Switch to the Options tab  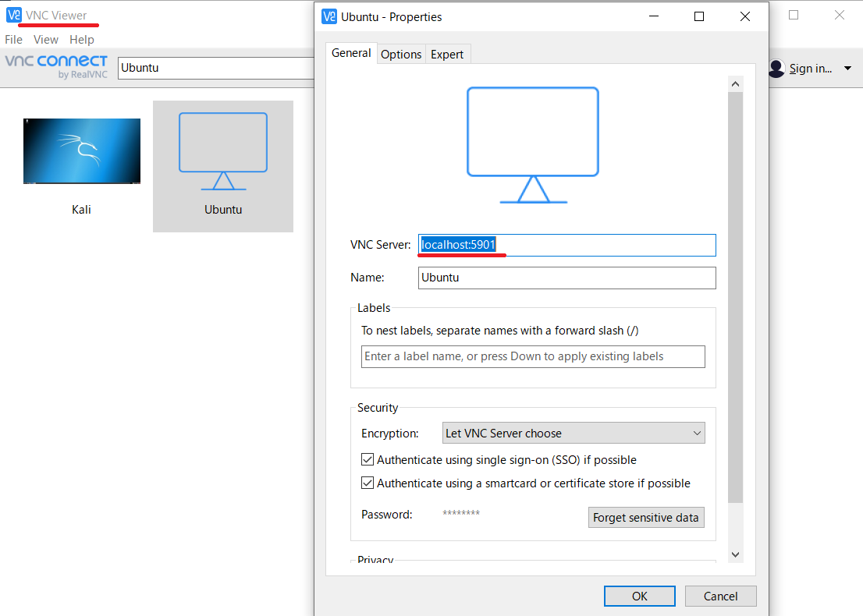(x=401, y=55)
